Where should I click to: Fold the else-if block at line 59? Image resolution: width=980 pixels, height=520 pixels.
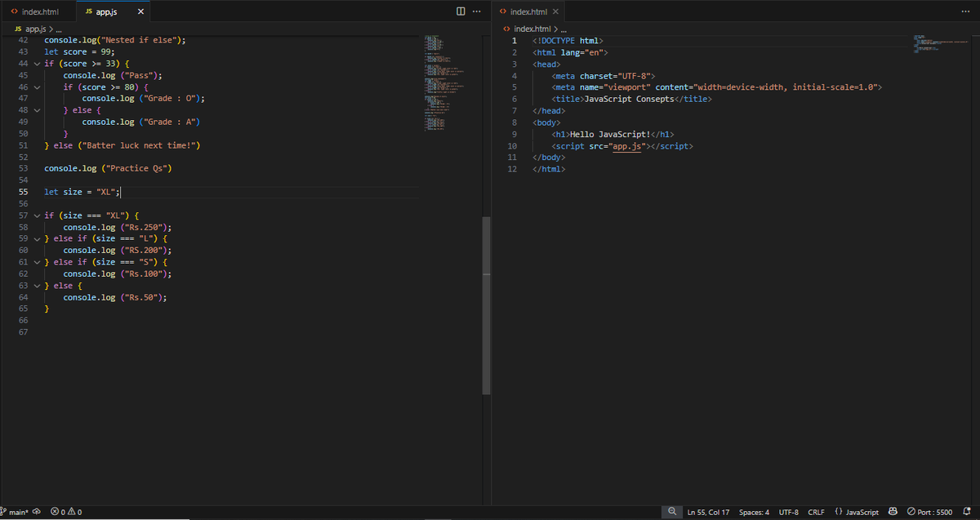coord(38,239)
